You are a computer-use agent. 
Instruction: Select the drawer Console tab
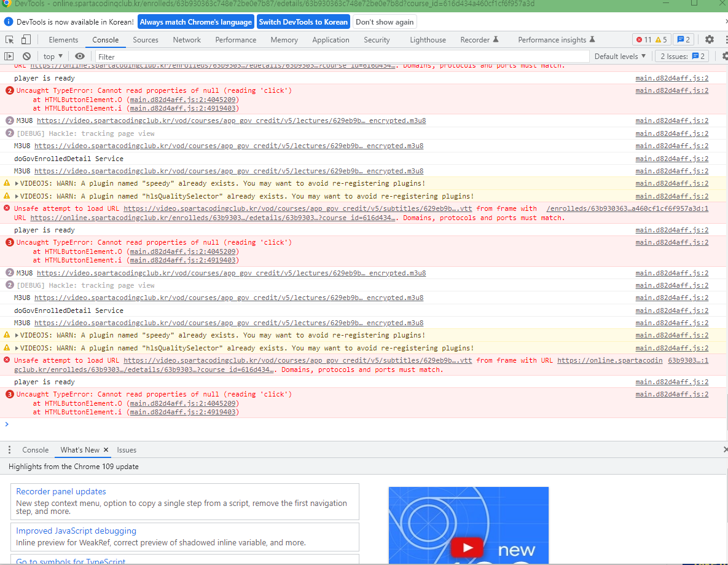[35, 450]
